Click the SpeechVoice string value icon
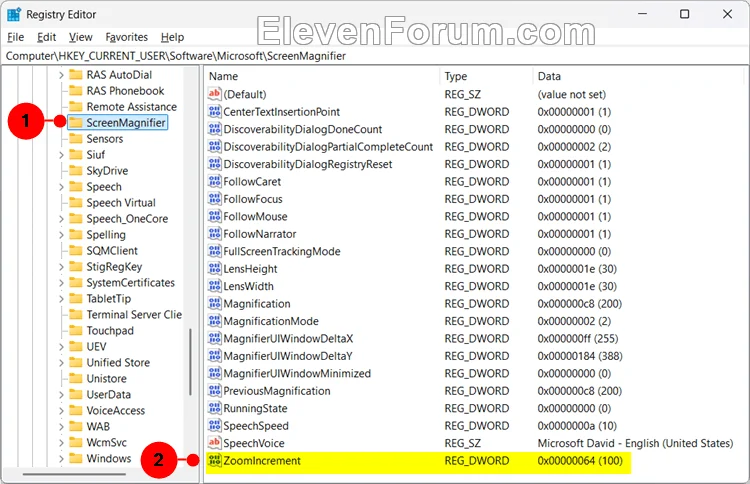The height and width of the screenshot is (484, 750). point(215,442)
